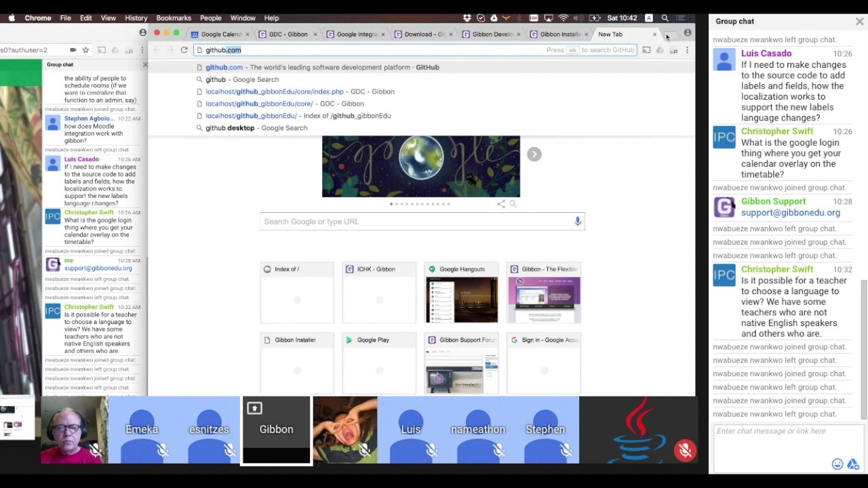Select the man with headphones video thumbnail

pos(75,430)
